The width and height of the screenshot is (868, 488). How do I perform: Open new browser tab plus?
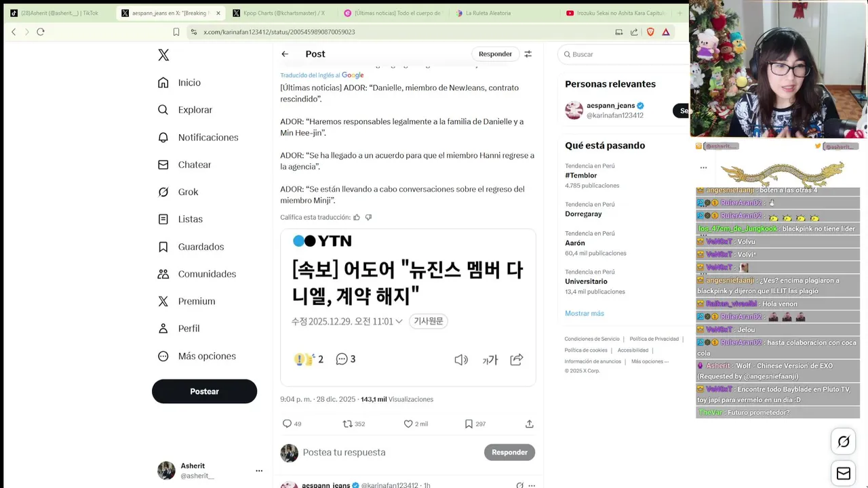(x=679, y=13)
